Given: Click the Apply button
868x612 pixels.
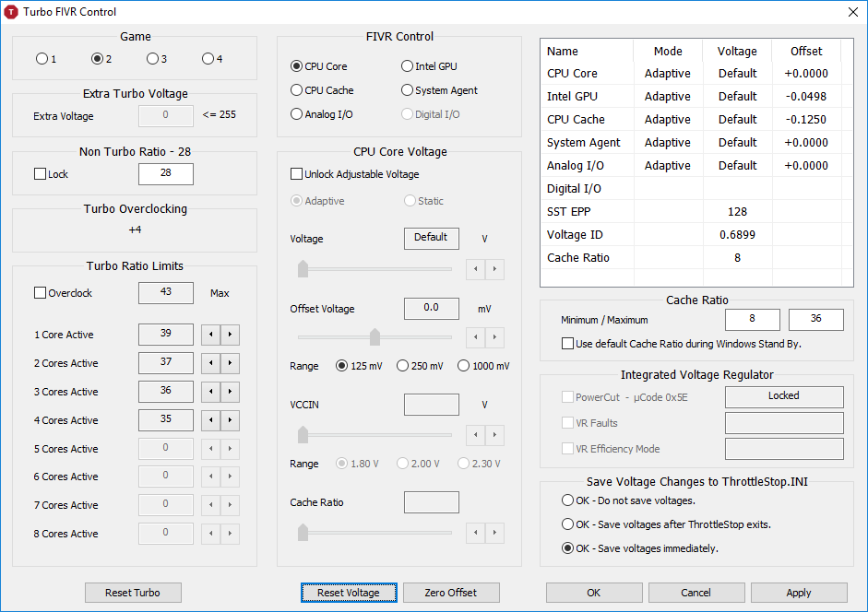Looking at the screenshot, I should pos(798,593).
